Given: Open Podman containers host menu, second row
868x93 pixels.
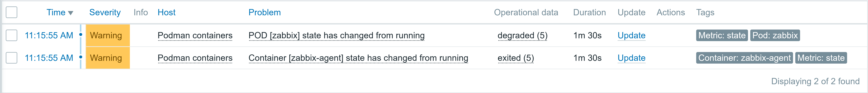Looking at the screenshot, I should 195,58.
